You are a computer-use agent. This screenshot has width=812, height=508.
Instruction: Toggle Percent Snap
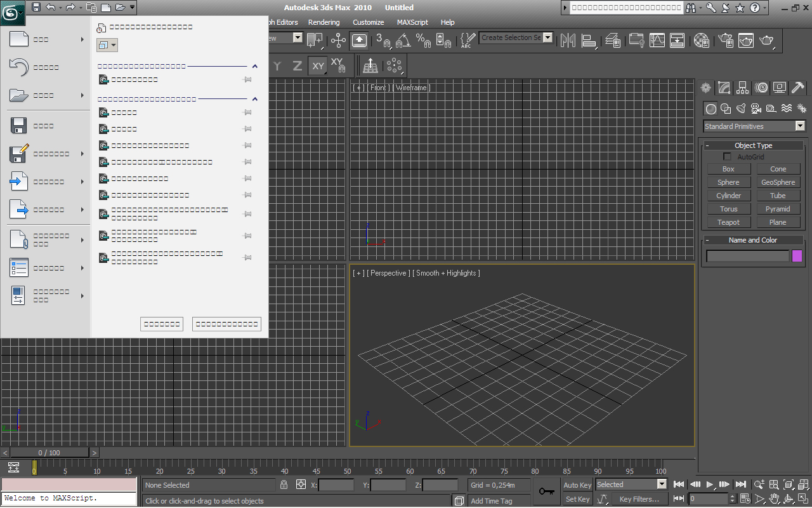point(424,40)
